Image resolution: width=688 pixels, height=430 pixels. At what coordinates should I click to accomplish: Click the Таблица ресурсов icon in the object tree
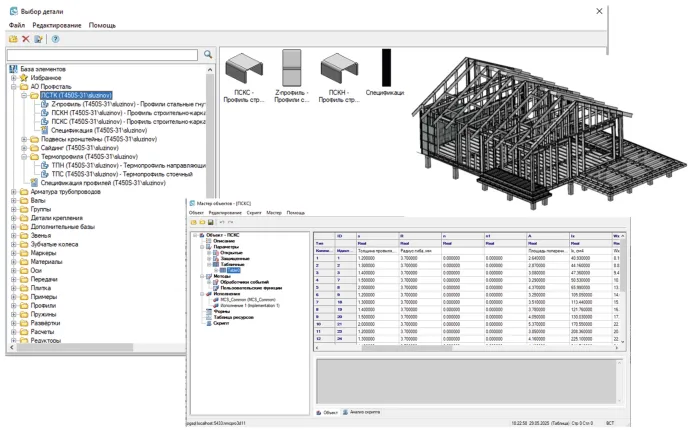209,317
